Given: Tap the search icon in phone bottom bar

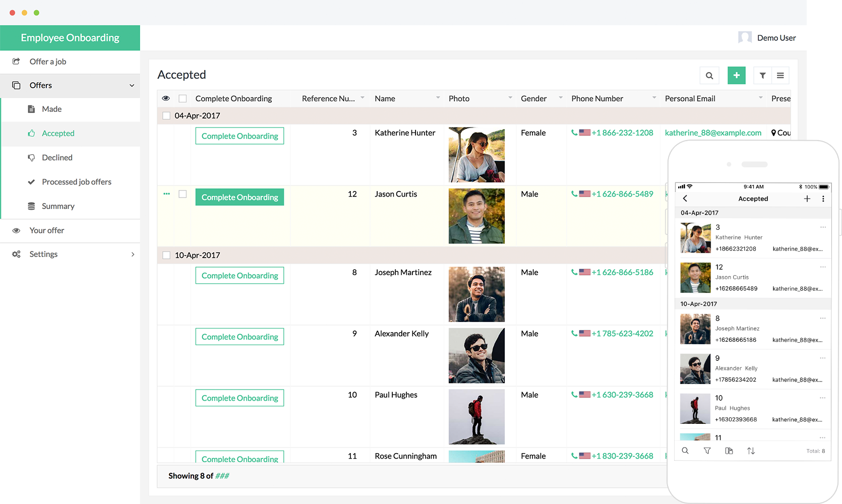Looking at the screenshot, I should 685,451.
